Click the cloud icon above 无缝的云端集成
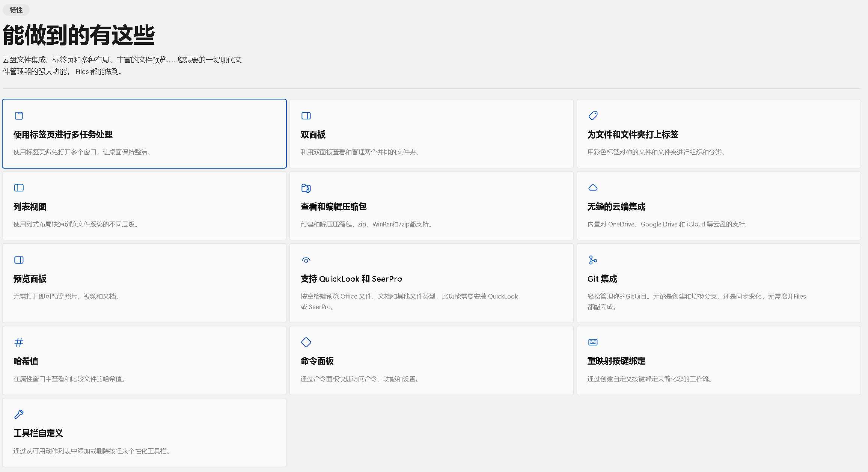Image resolution: width=868 pixels, height=472 pixels. [x=593, y=188]
